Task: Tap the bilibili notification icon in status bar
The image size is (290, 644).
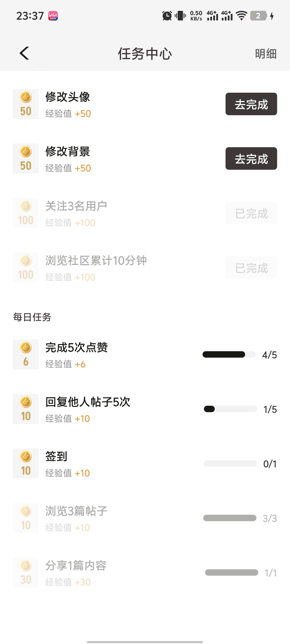Action: tap(53, 16)
